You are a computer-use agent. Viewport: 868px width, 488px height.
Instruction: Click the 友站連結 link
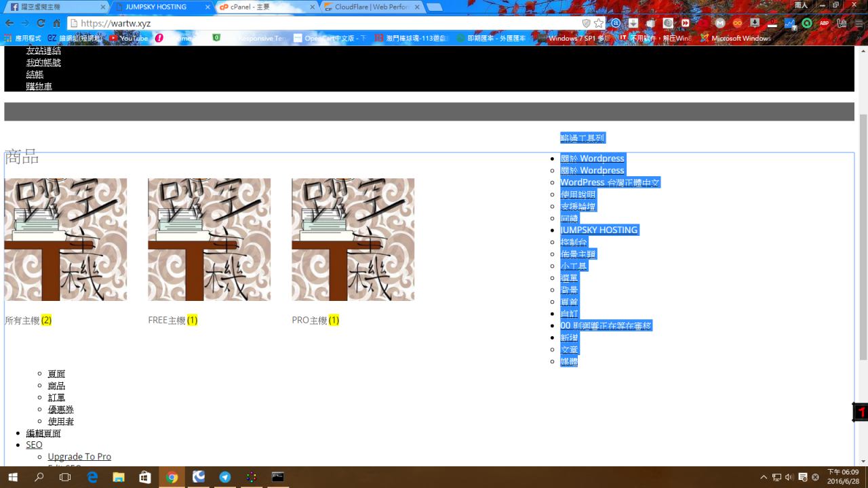point(43,51)
